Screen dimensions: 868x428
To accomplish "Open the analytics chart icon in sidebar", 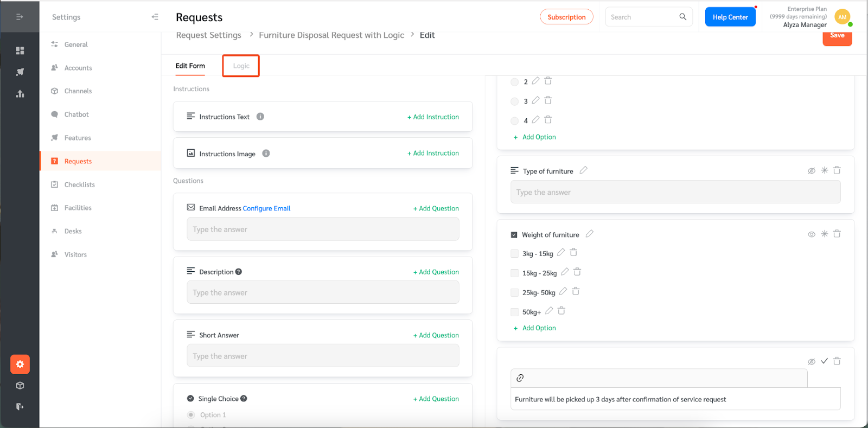I will click(20, 93).
